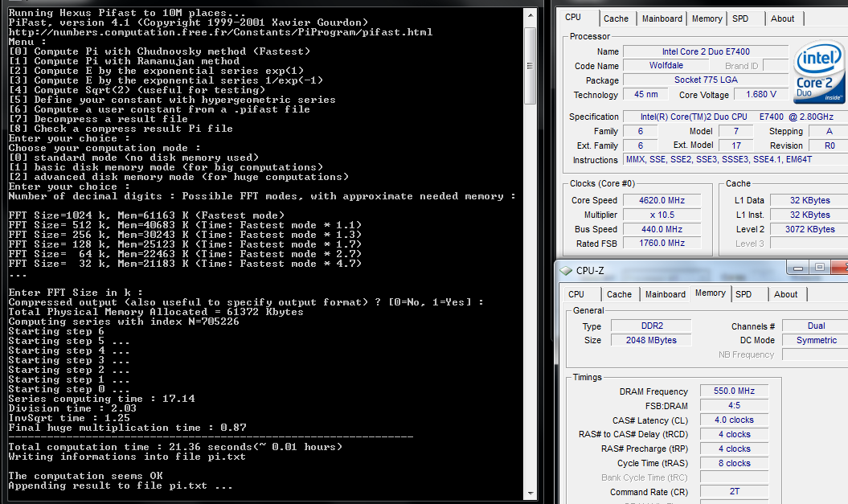Open Mainboard tab in lower CPU-Z window
Viewport: 848px width, 504px height.
(666, 294)
